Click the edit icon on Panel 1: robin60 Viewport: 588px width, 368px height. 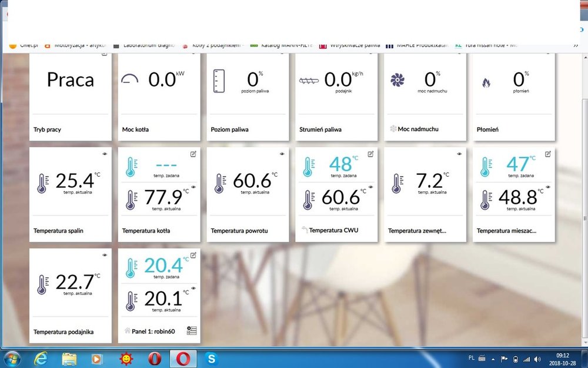pos(193,256)
